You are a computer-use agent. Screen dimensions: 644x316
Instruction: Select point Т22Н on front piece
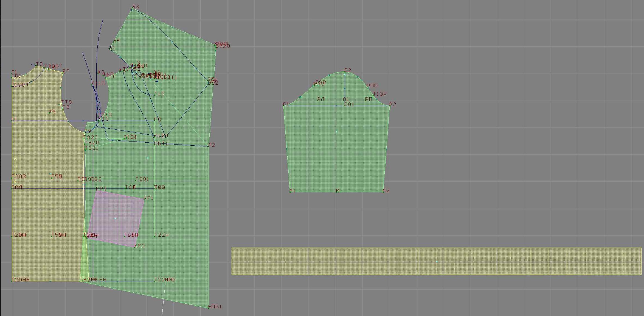tap(154, 236)
